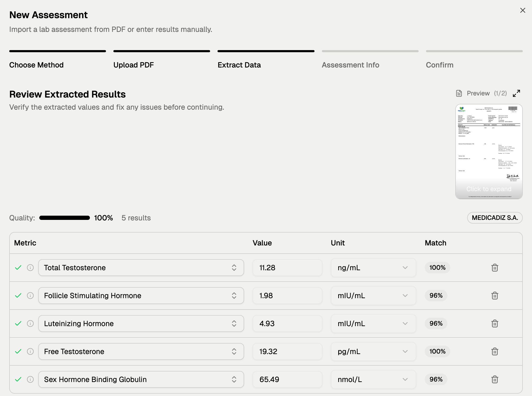
Task: Click the MEDICADIZ S.A. badge
Action: [495, 218]
